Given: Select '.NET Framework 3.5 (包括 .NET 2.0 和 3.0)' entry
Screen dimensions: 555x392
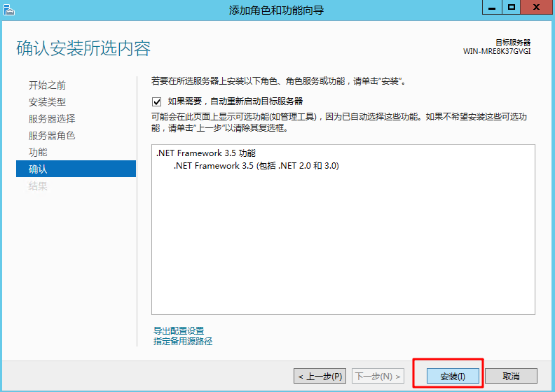Looking at the screenshot, I should 256,166.
